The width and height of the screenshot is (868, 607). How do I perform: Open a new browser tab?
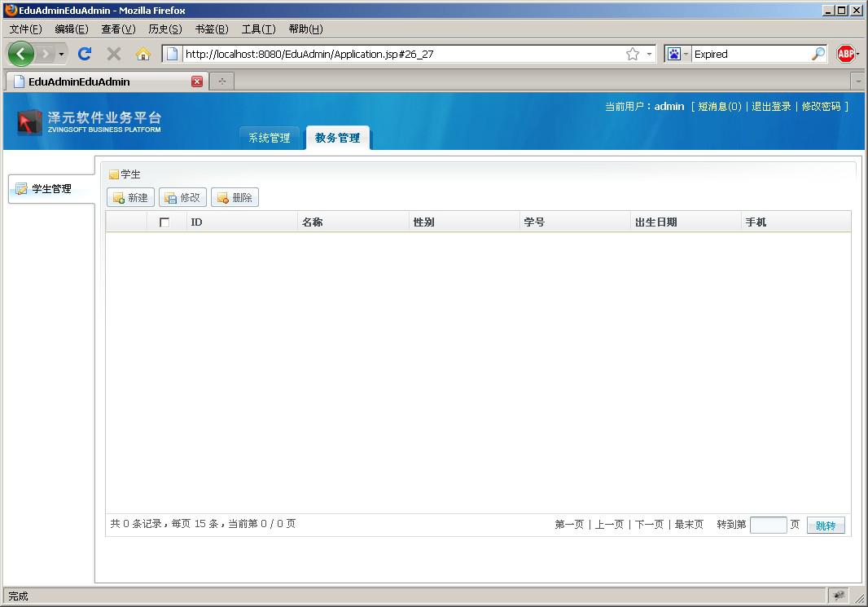pos(221,81)
